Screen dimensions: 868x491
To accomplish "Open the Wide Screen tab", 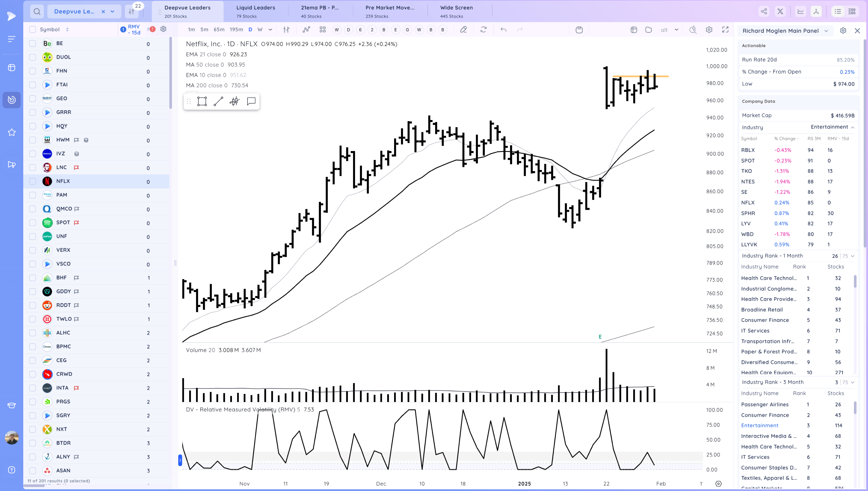I will [456, 11].
